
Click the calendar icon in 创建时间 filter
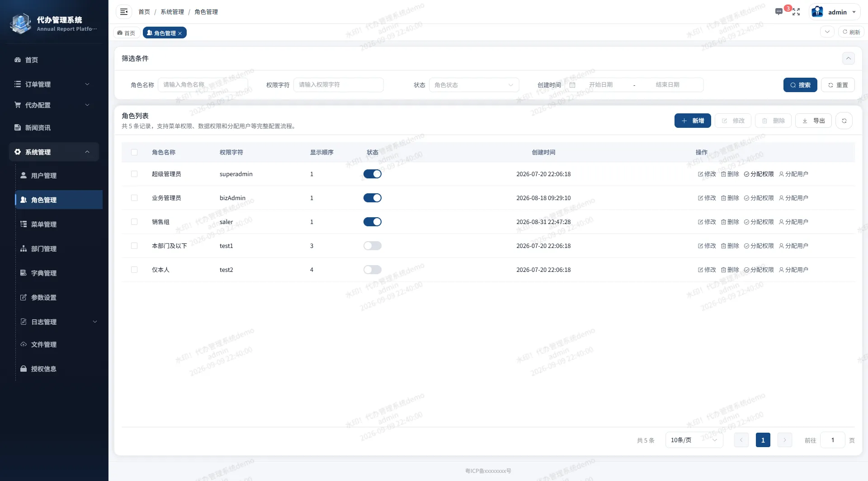[572, 85]
